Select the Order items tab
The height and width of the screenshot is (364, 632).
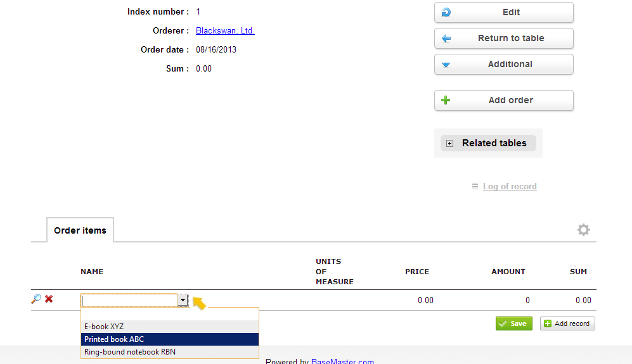(x=81, y=230)
